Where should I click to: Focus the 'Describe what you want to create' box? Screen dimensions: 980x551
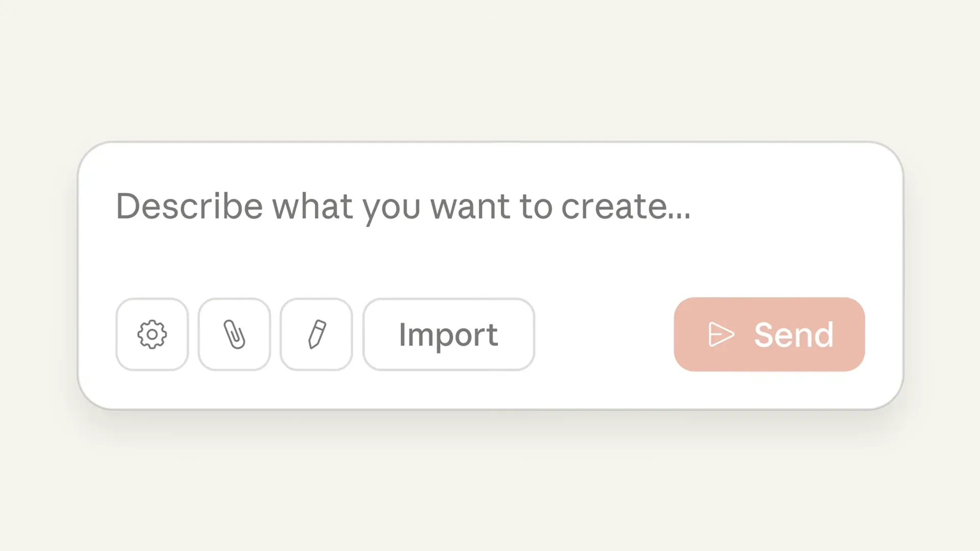[403, 207]
